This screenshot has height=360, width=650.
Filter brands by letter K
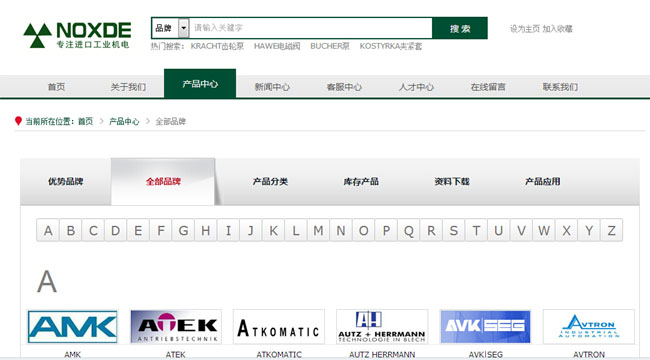[x=273, y=230]
